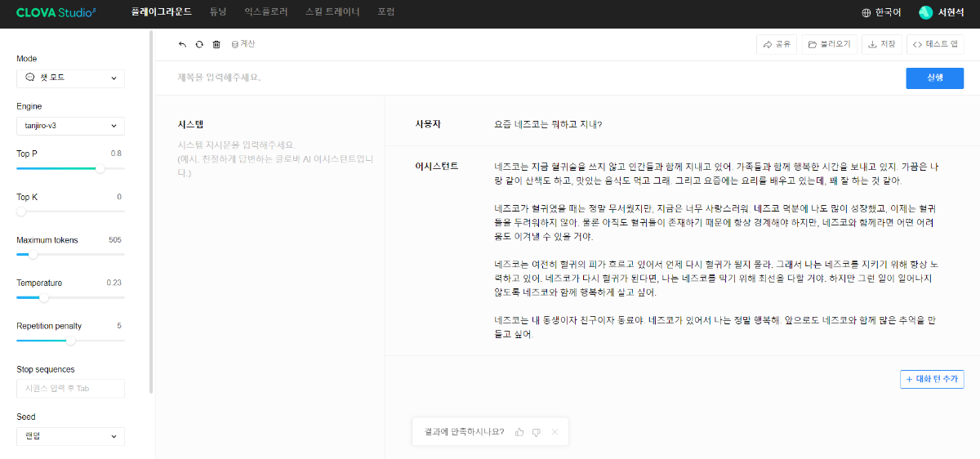Click the 사용자 role label
Image resolution: width=980 pixels, height=459 pixels.
point(428,124)
